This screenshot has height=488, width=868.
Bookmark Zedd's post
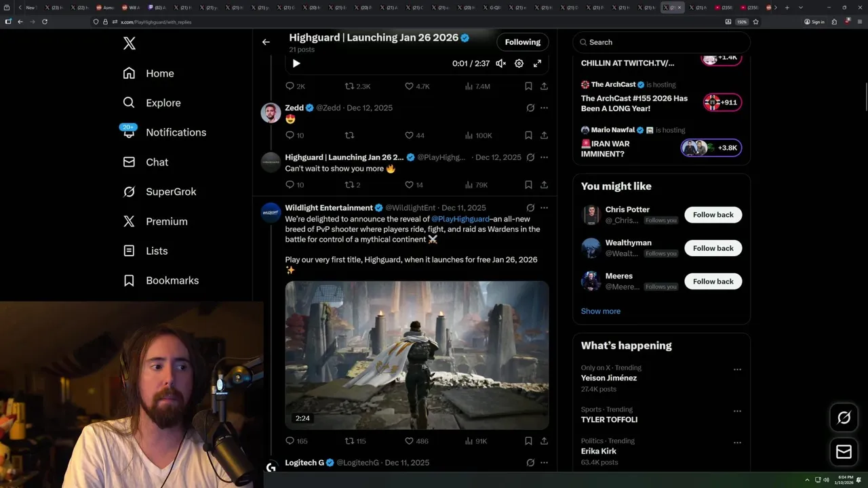[528, 136]
